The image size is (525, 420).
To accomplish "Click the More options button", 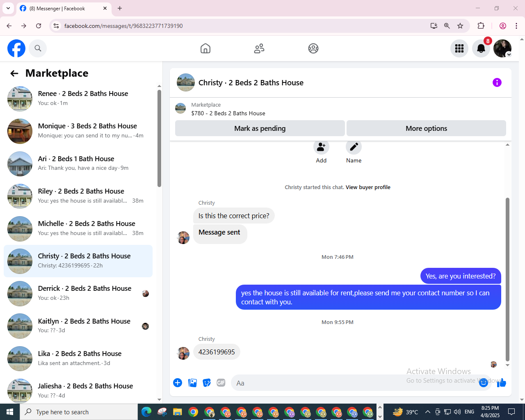I will pos(426,128).
